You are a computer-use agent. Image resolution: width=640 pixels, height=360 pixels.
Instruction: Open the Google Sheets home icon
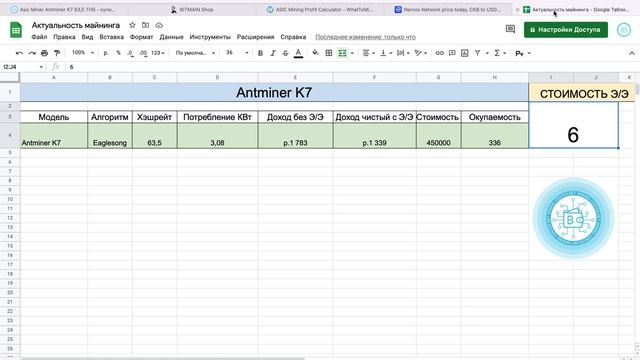click(x=16, y=30)
